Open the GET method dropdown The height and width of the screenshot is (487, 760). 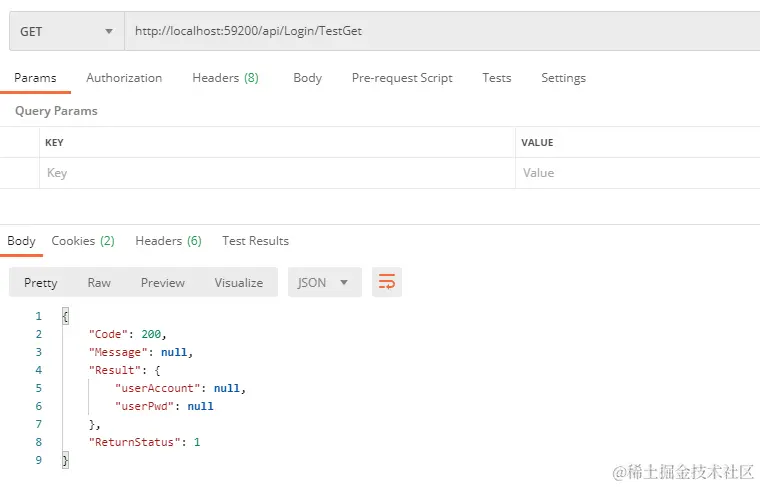coord(66,31)
